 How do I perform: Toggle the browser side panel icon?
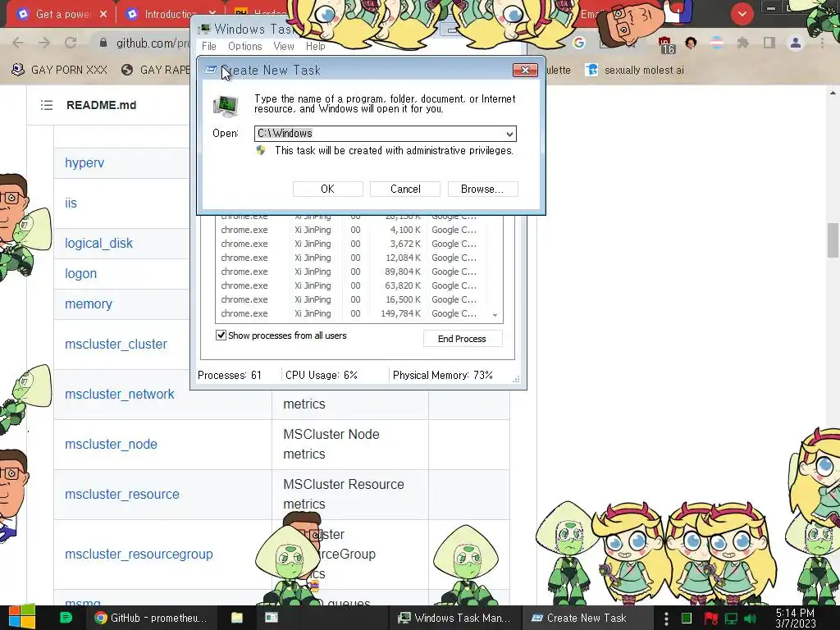coord(769,43)
